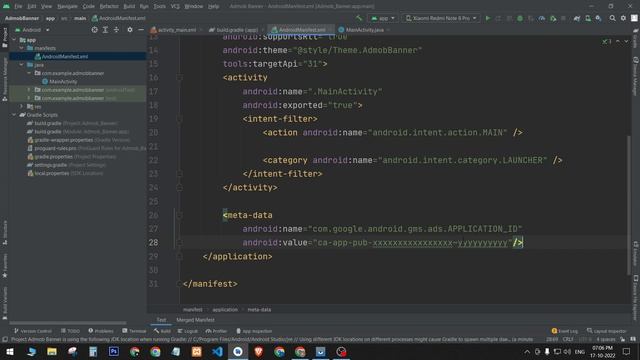Hide the project panel with the minus icon
The image size is (640, 360).
[141, 30]
